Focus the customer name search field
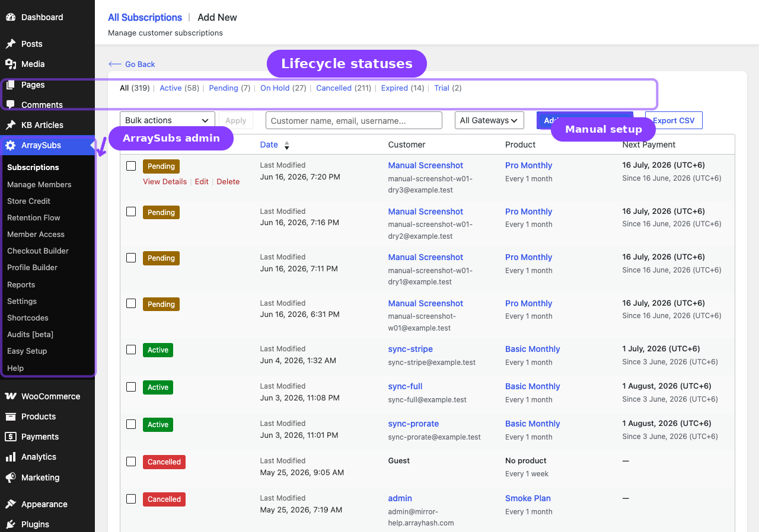Screen dimensions: 759x532 354,120
